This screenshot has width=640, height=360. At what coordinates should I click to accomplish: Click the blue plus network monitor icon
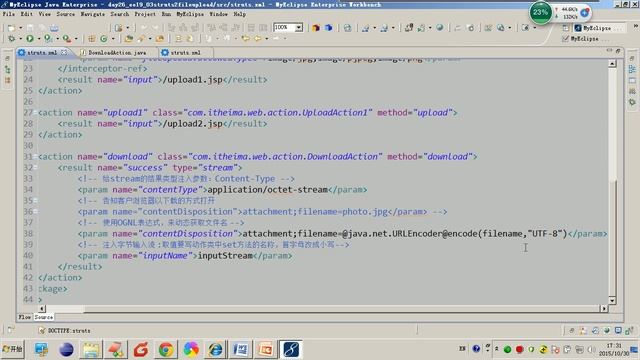[x=584, y=13]
